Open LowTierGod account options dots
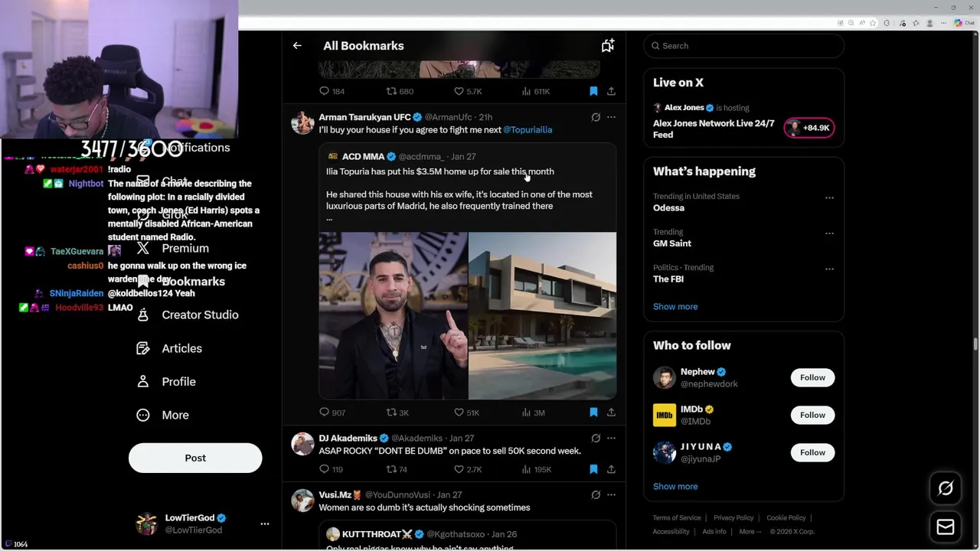 [265, 524]
